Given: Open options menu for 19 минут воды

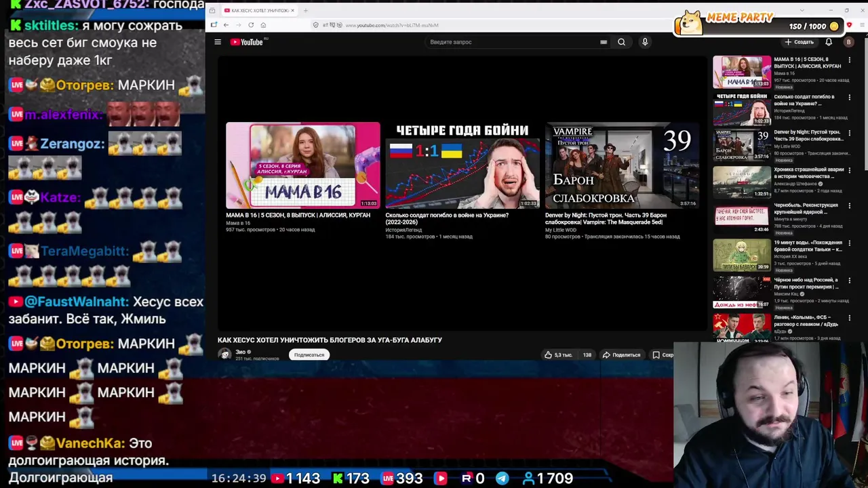Looking at the screenshot, I should click(x=849, y=243).
